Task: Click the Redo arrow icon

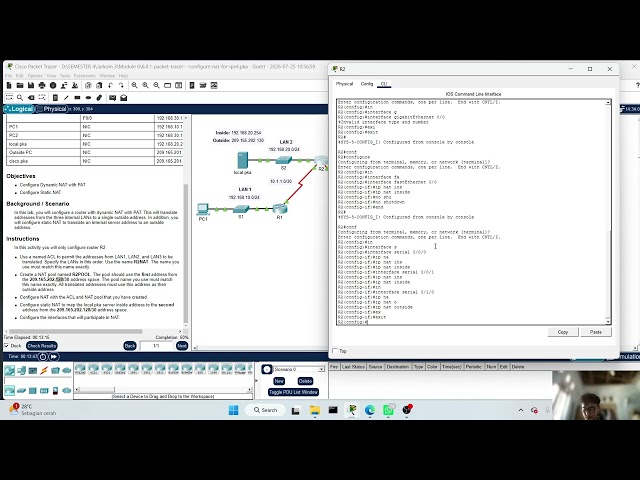Action: (121, 85)
